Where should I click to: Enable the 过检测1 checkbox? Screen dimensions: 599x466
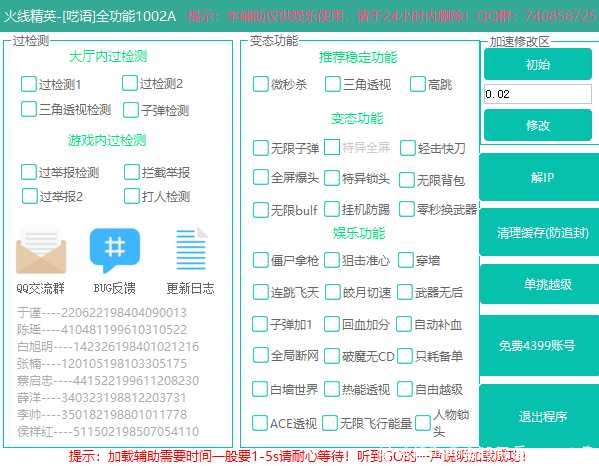(29, 84)
